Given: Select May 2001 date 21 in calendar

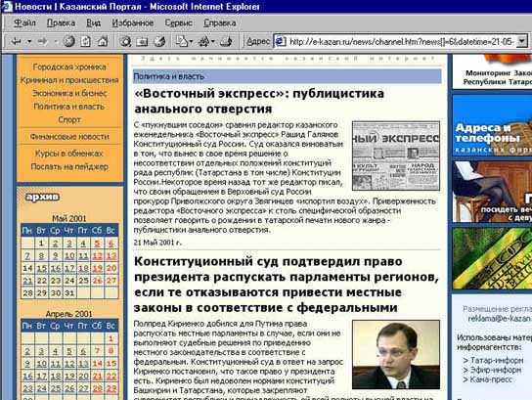Looking at the screenshot, I should coord(27,281).
